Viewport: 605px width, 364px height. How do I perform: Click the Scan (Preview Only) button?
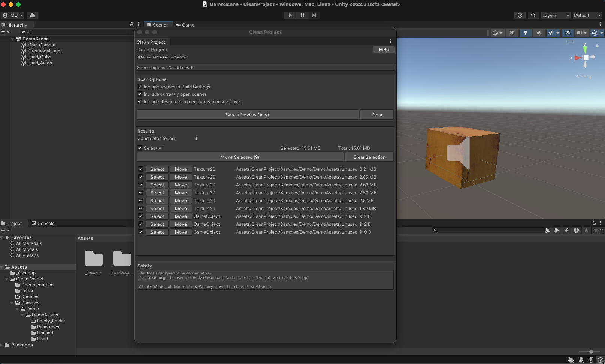pos(247,115)
